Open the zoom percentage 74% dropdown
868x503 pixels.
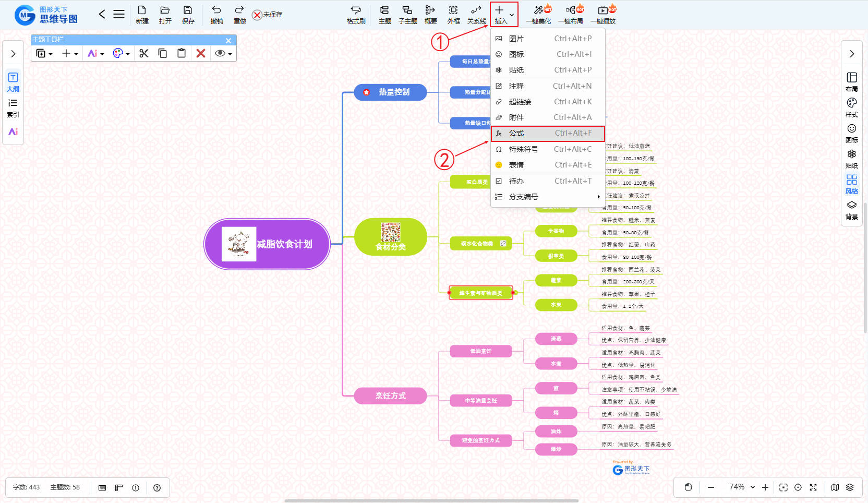[742, 487]
